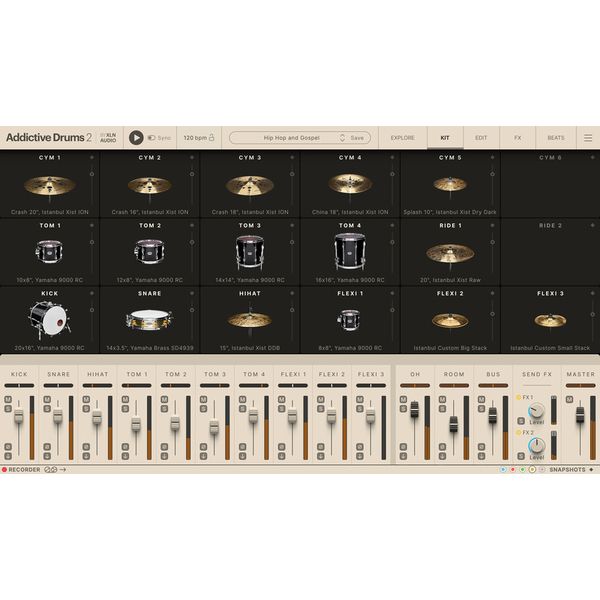The height and width of the screenshot is (600, 600).
Task: Click the red RECORDER record dot
Action: coord(4,470)
